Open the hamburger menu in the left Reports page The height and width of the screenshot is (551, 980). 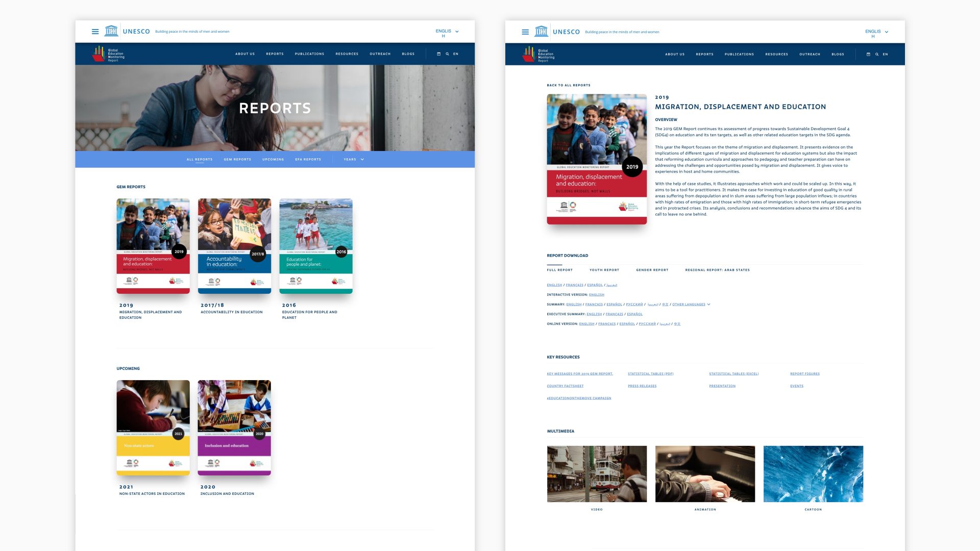coord(95,32)
